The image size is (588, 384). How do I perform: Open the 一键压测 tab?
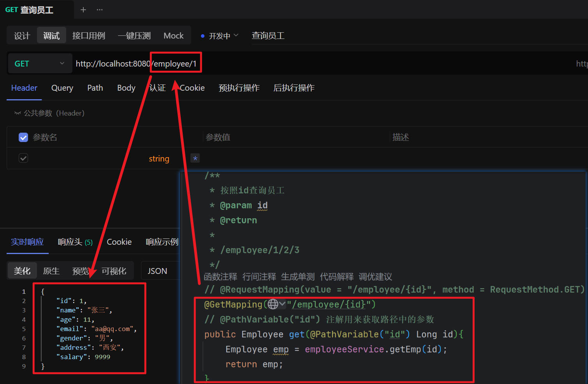click(134, 36)
